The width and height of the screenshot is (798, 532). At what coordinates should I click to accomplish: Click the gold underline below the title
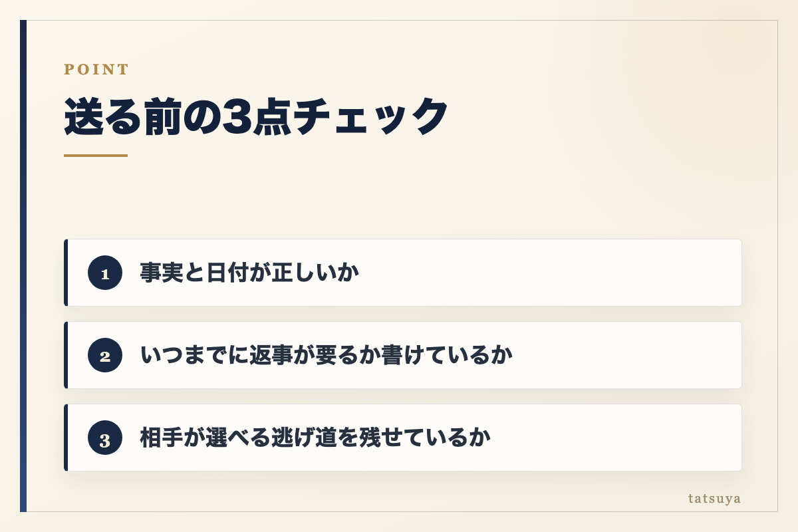pyautogui.click(x=96, y=156)
